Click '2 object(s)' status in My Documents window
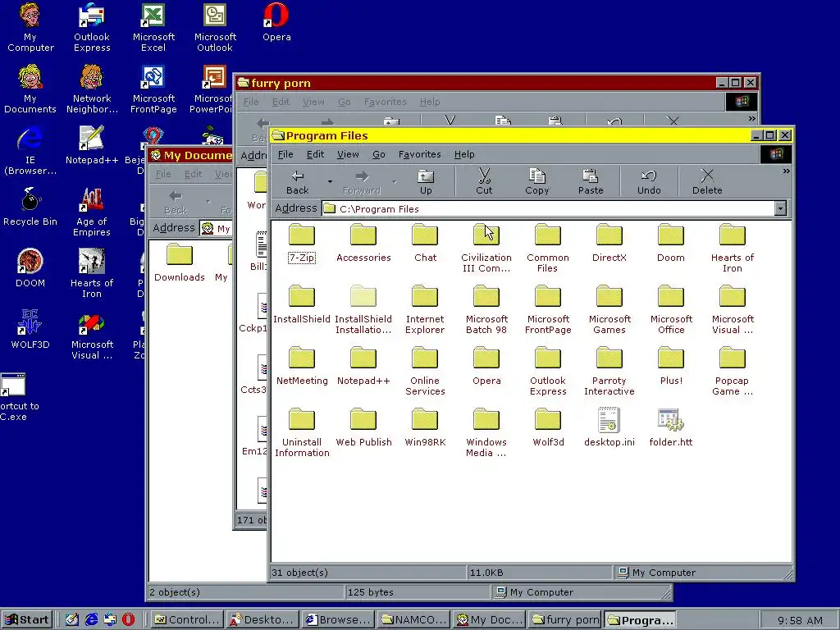This screenshot has height=630, width=840. 175,592
